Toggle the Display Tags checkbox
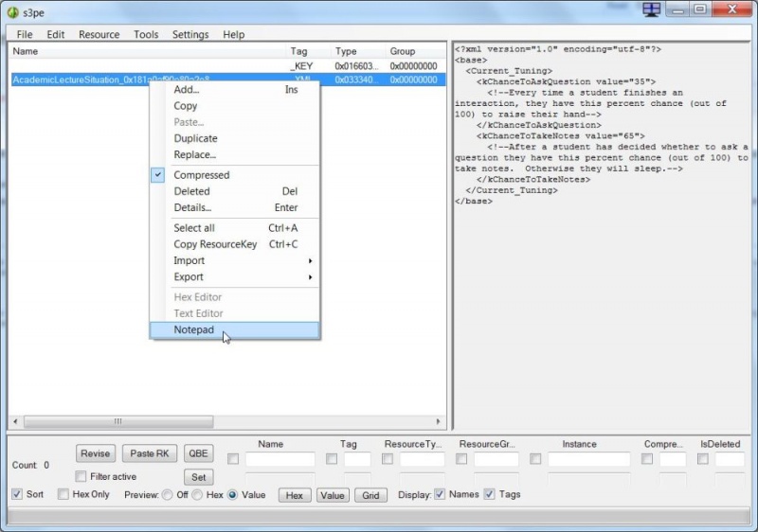758x532 pixels. pyautogui.click(x=489, y=494)
